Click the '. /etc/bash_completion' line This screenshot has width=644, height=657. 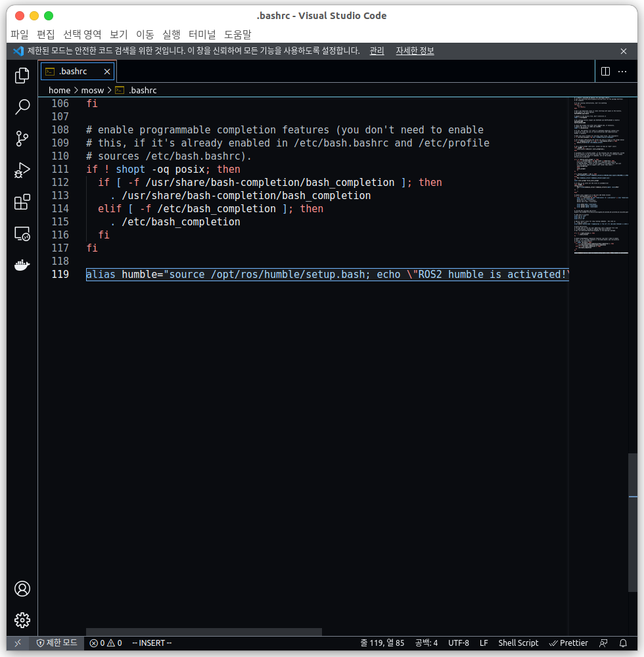pos(175,221)
